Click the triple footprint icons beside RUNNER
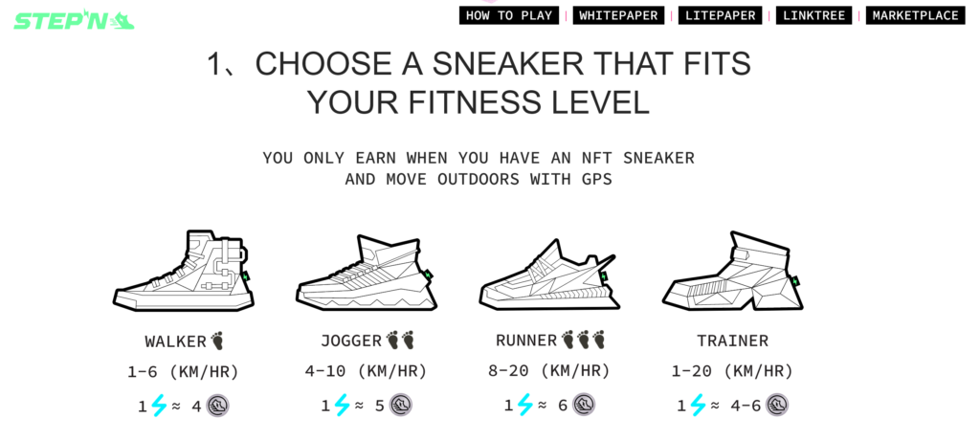Screen dimensions: 980x440 click(584, 340)
